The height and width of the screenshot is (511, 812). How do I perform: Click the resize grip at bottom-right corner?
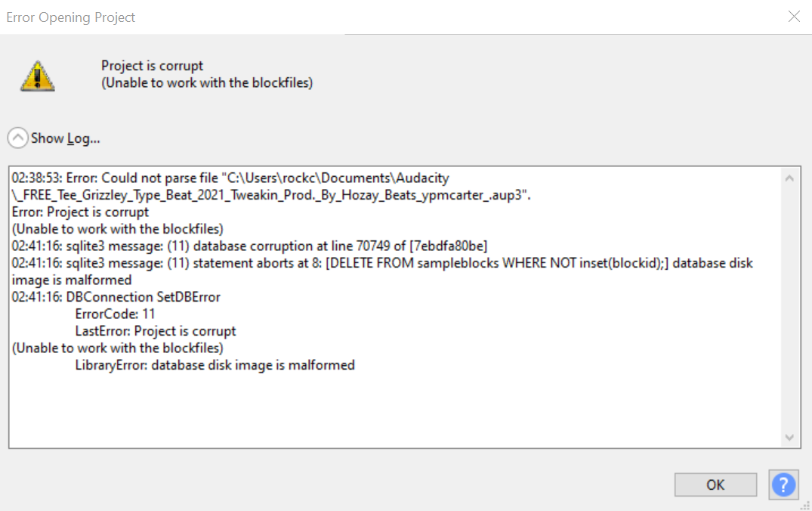pos(805,505)
